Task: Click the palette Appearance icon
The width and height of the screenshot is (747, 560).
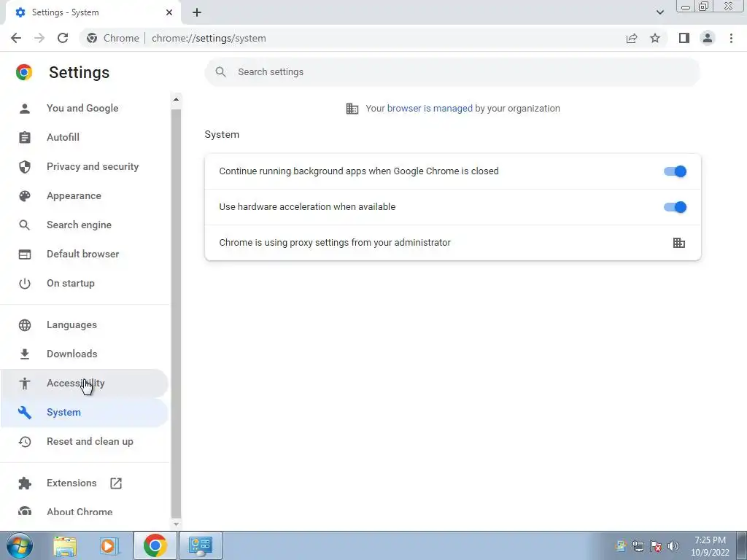Action: pyautogui.click(x=25, y=195)
